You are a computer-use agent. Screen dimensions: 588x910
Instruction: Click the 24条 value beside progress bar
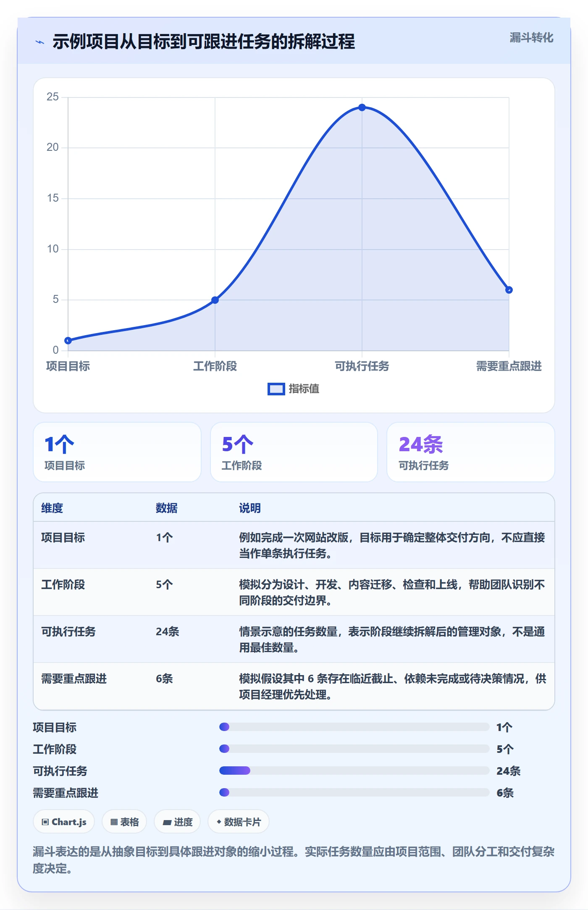click(x=509, y=771)
